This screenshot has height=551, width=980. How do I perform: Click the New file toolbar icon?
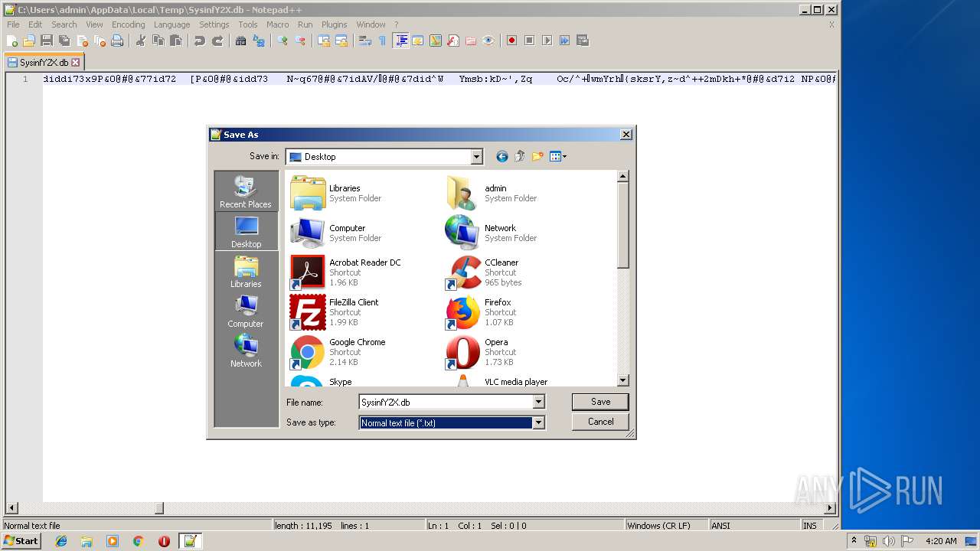(12, 41)
